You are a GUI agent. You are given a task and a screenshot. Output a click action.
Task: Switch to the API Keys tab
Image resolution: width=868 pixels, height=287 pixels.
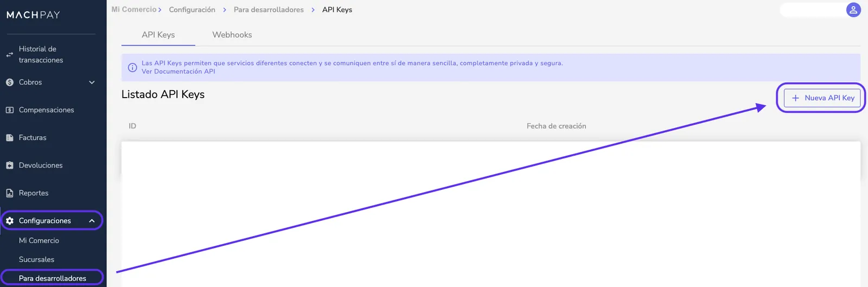point(158,35)
